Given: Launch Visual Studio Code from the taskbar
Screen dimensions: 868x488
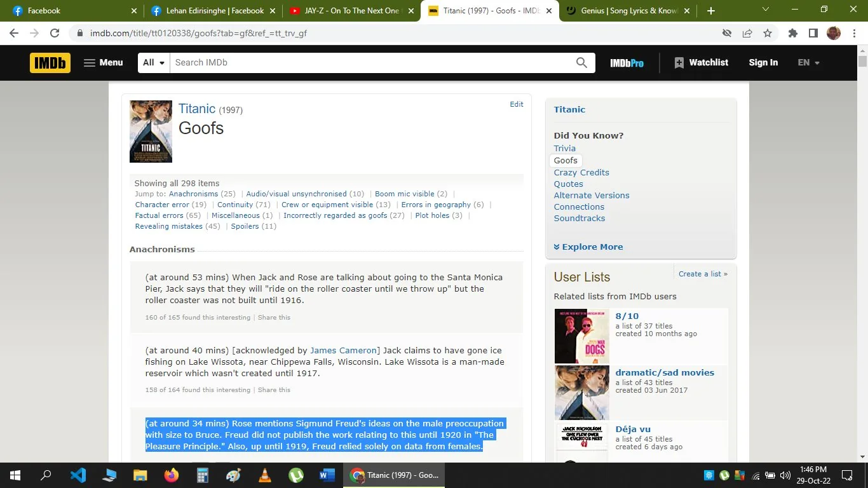Looking at the screenshot, I should click(x=78, y=475).
